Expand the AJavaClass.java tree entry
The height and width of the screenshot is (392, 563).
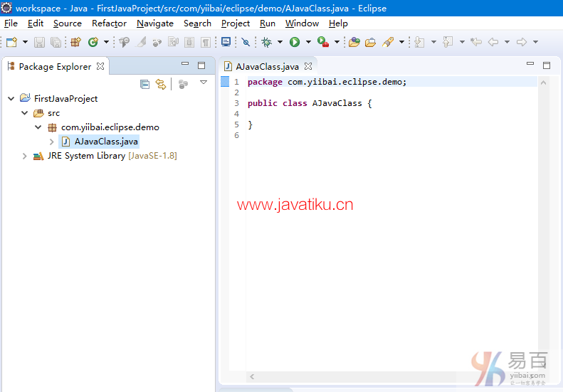click(x=51, y=142)
